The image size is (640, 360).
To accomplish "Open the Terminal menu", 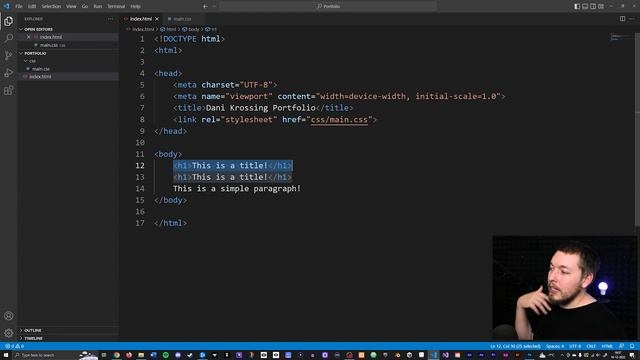I will (116, 7).
